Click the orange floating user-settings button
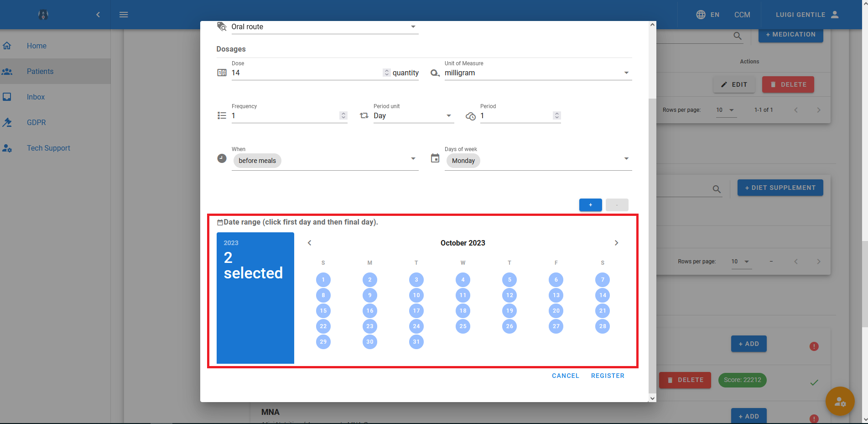Viewport: 868px width, 424px height. point(840,401)
